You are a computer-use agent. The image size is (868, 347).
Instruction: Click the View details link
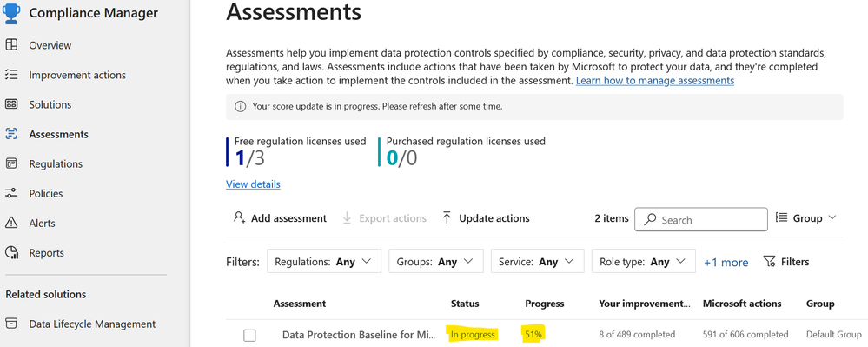pos(253,184)
